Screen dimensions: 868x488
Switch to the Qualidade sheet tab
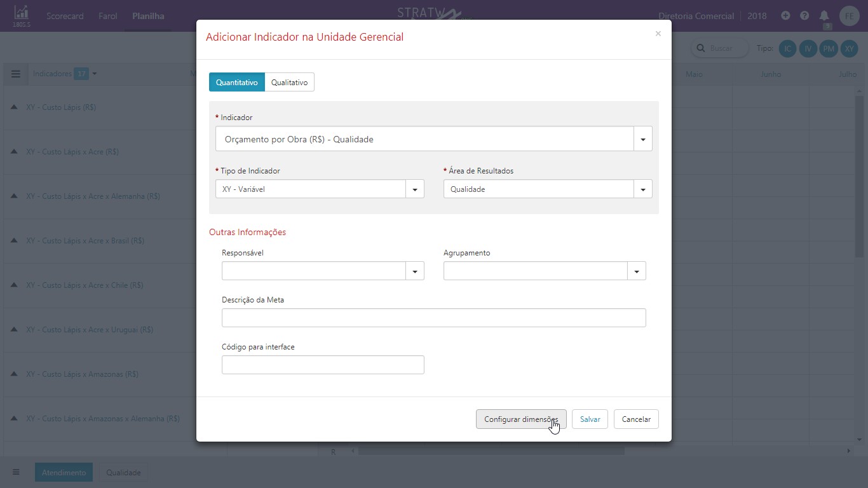tap(123, 472)
